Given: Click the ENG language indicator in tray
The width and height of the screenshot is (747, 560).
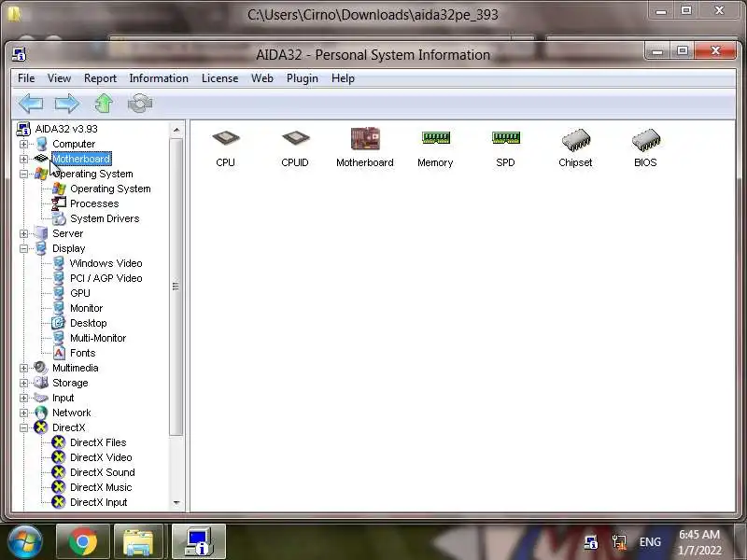Looking at the screenshot, I should point(650,542).
